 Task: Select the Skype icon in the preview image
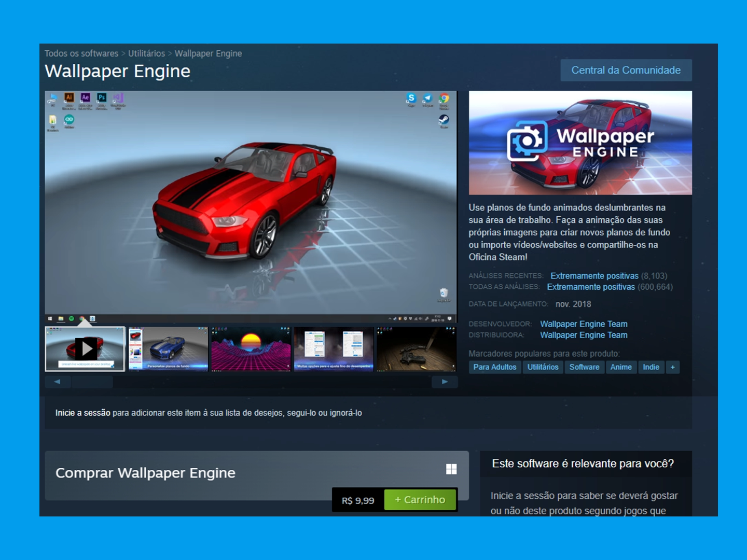[411, 97]
